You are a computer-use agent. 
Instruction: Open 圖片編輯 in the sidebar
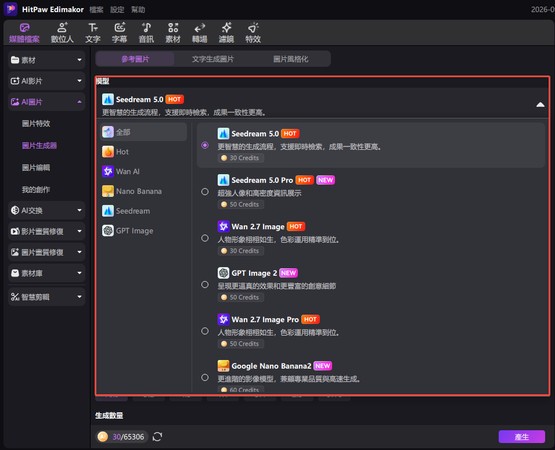pos(36,167)
